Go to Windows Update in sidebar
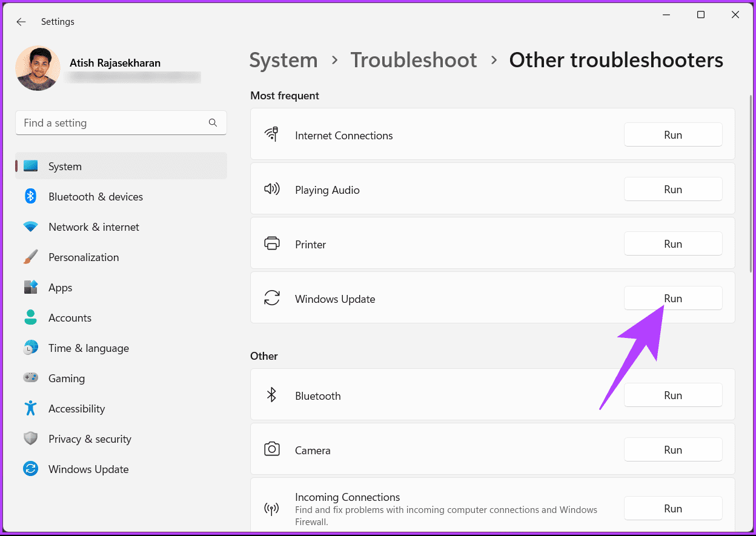Viewport: 756px width, 536px height. click(x=88, y=469)
